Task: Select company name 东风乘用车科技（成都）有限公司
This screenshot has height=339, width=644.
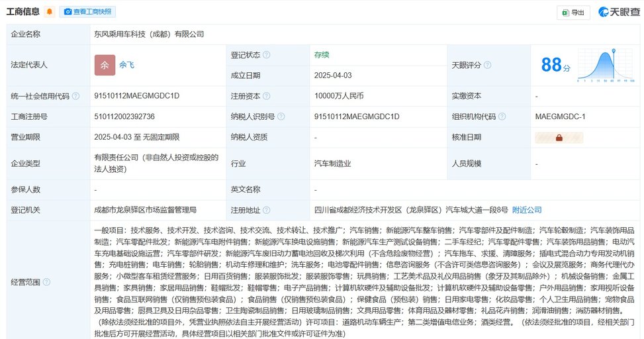Action: click(x=149, y=34)
